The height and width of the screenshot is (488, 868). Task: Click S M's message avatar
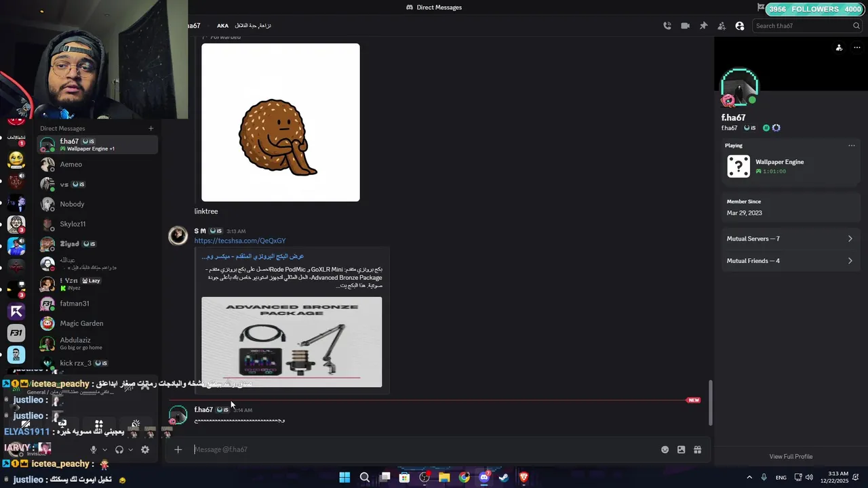[x=178, y=235]
